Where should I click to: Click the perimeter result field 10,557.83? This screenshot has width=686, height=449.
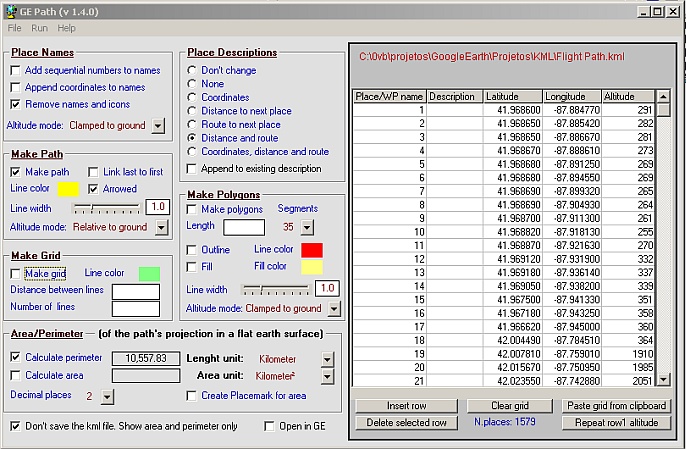tap(146, 358)
